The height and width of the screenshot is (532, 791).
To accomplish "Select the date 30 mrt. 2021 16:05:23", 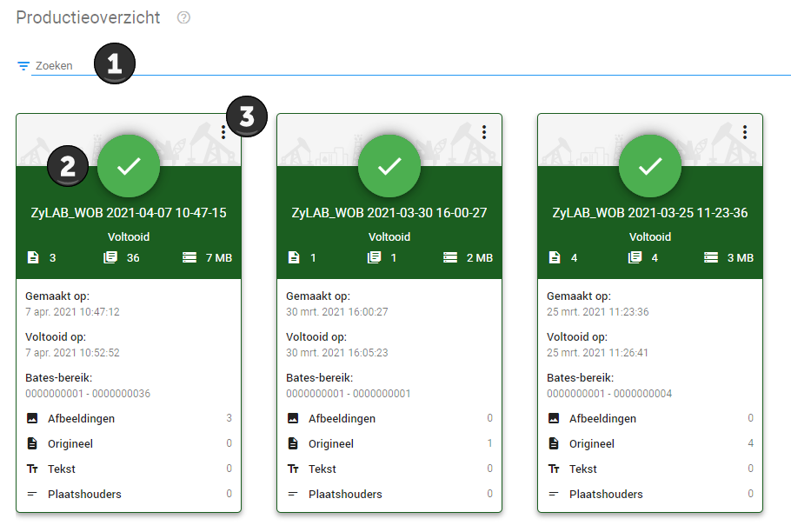I will (337, 352).
